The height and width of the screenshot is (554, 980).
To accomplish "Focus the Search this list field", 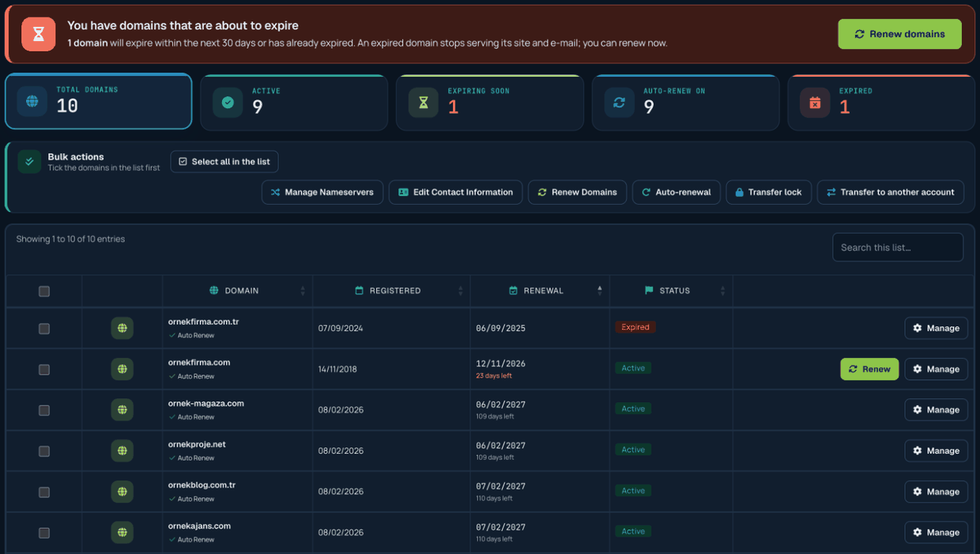I will pos(898,247).
